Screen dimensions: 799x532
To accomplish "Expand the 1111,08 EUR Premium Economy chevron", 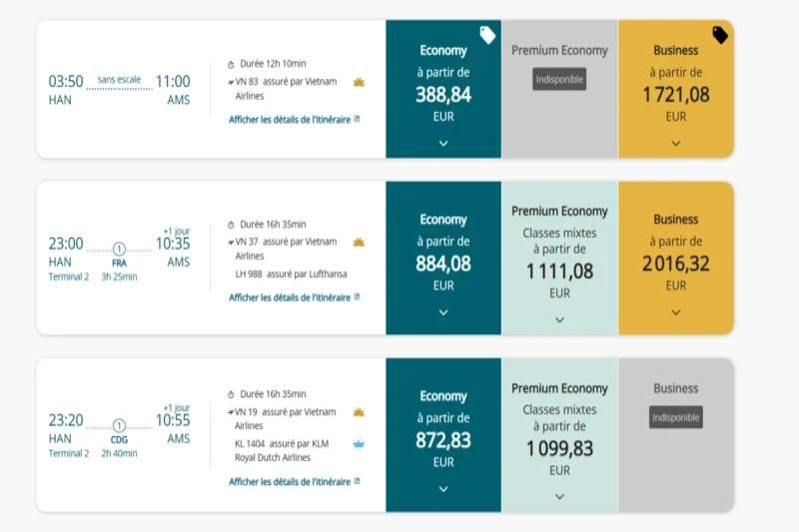I will 559,319.
